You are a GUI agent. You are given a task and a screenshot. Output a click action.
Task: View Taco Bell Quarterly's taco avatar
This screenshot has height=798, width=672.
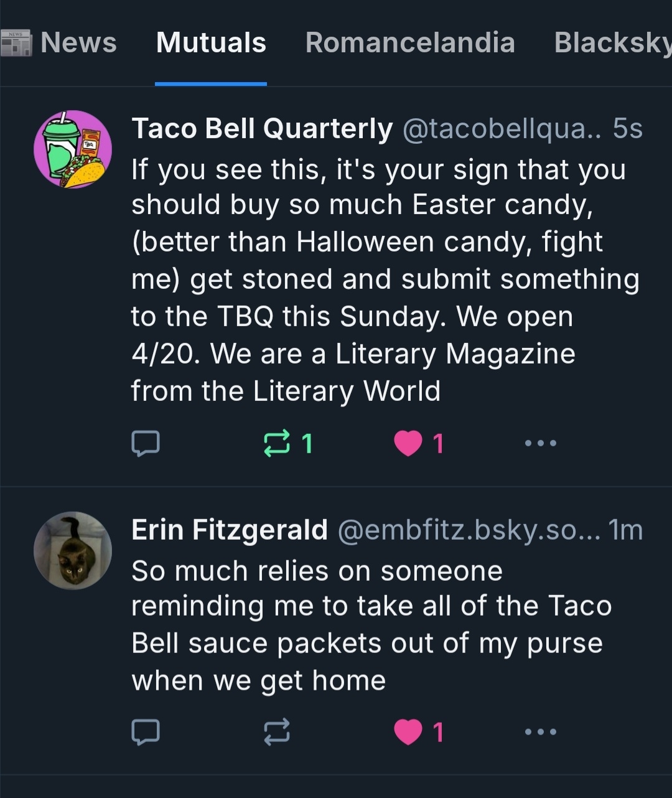pyautogui.click(x=73, y=149)
